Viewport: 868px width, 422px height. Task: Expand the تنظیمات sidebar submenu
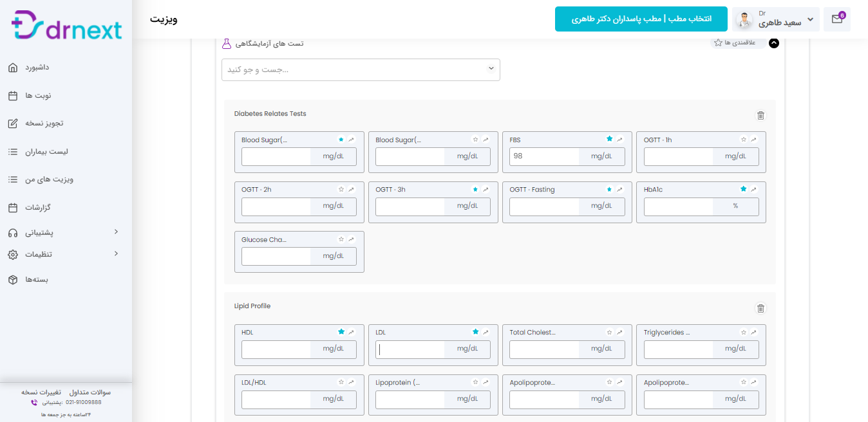point(116,253)
